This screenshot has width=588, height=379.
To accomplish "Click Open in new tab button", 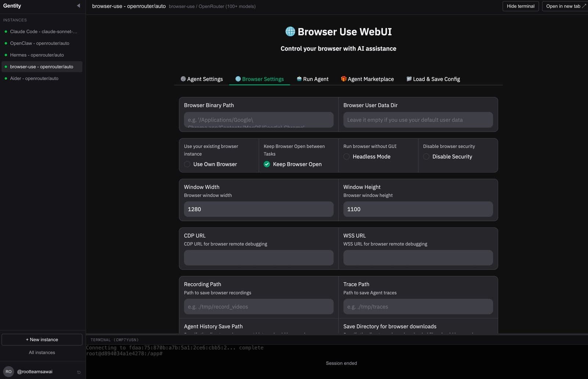I will 565,6.
